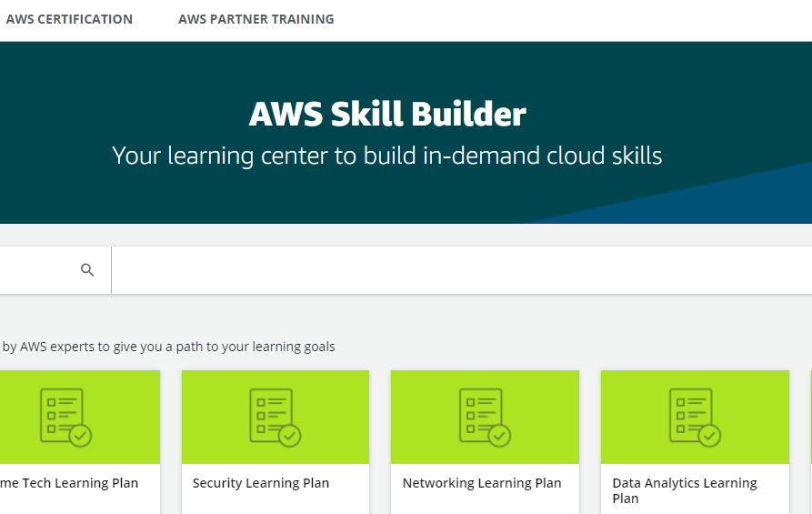Open the Data Analytics Learning Plan title link
The height and width of the screenshot is (514, 812).
tap(685, 490)
